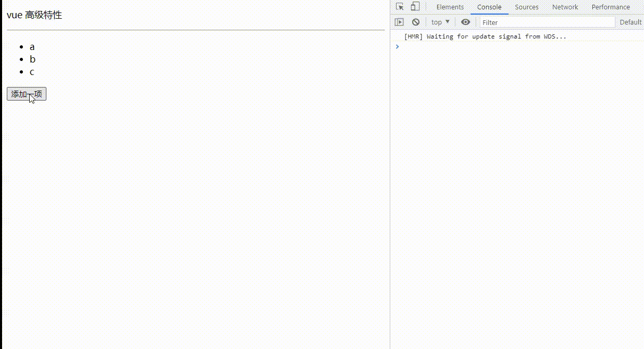Switch to the Sources tab
644x349 pixels.
coord(527,7)
